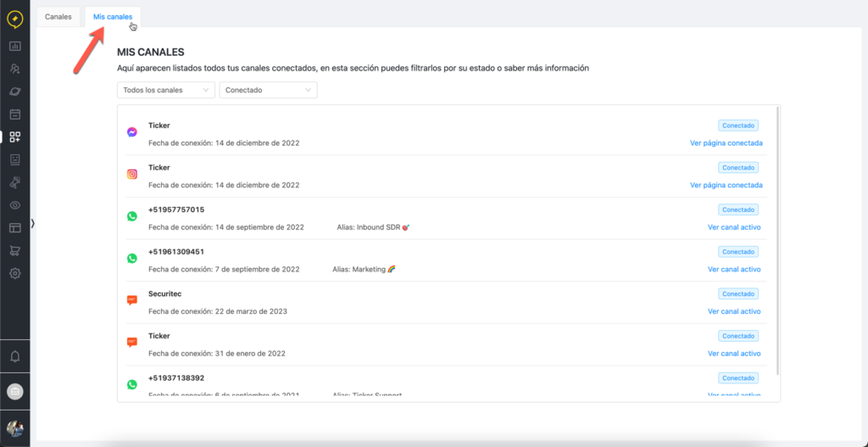Click WhatsApp icon next to +51957757015
The width and height of the screenshot is (868, 447).
pyautogui.click(x=132, y=216)
